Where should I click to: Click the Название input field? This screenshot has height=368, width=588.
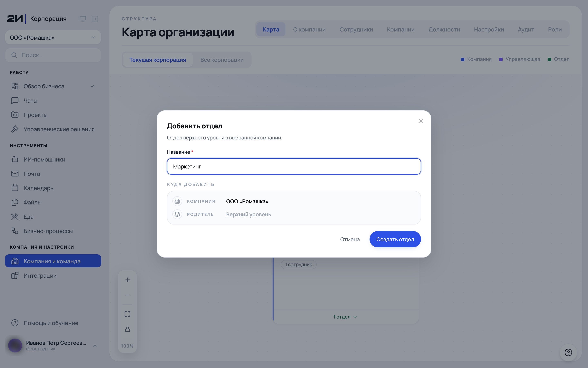[294, 166]
